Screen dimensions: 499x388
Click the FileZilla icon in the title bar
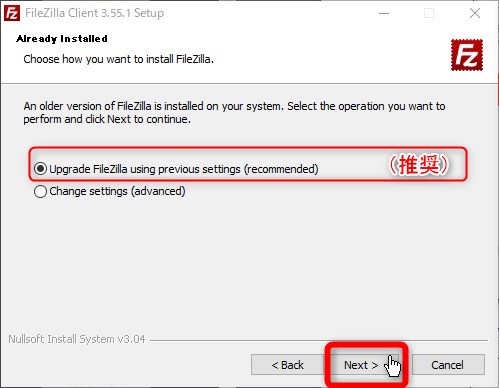pos(12,13)
